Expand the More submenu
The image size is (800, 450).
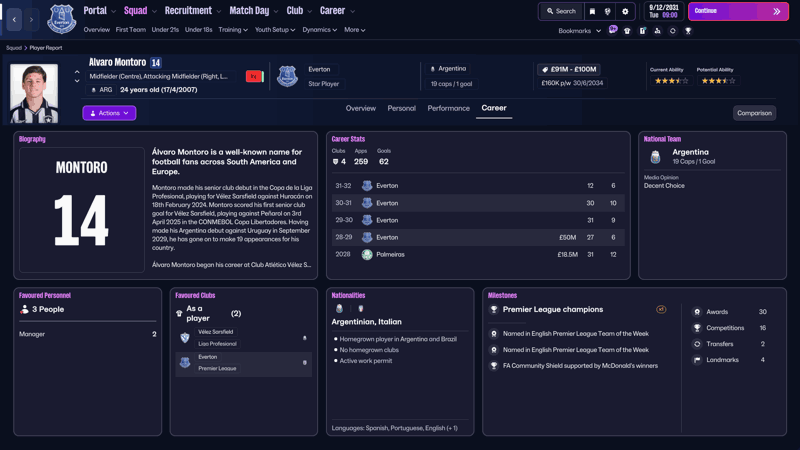pyautogui.click(x=355, y=30)
